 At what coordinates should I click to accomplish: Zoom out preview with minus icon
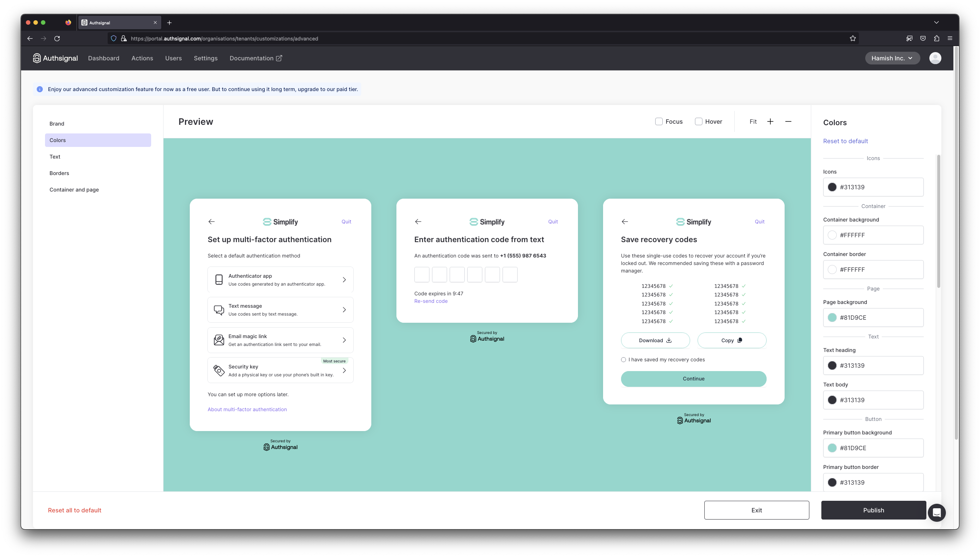788,121
